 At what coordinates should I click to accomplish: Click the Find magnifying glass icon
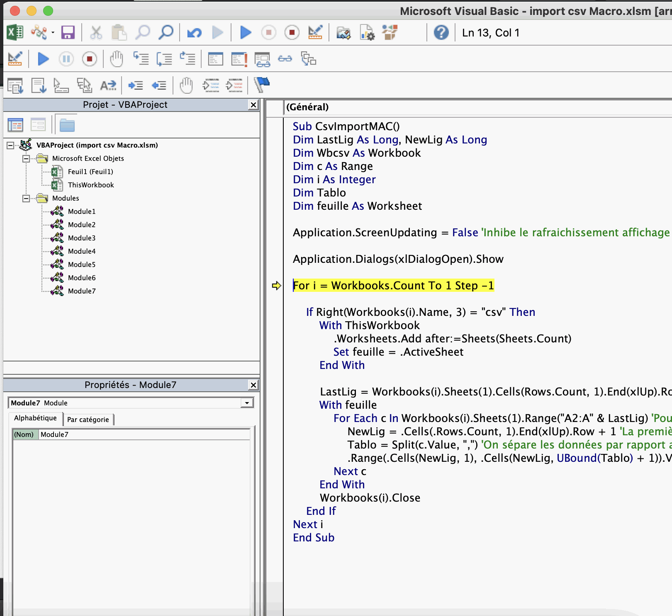pyautogui.click(x=166, y=32)
